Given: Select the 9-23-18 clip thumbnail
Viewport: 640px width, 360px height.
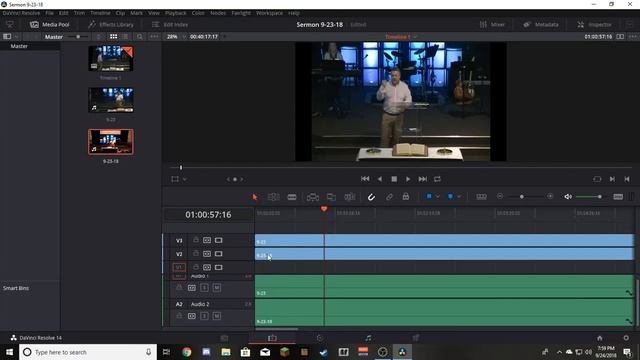Looking at the screenshot, I should [111, 142].
